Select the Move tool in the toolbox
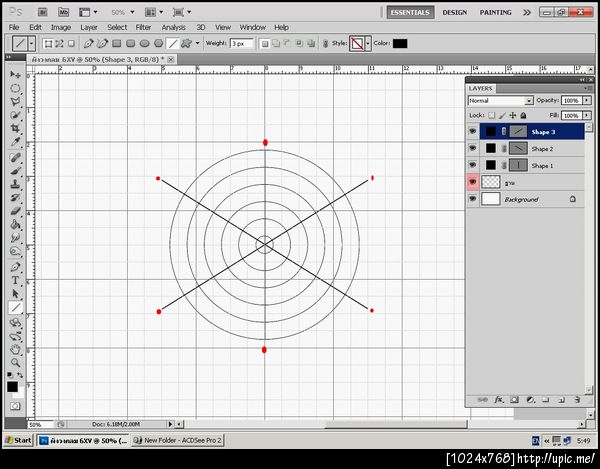 (x=15, y=75)
